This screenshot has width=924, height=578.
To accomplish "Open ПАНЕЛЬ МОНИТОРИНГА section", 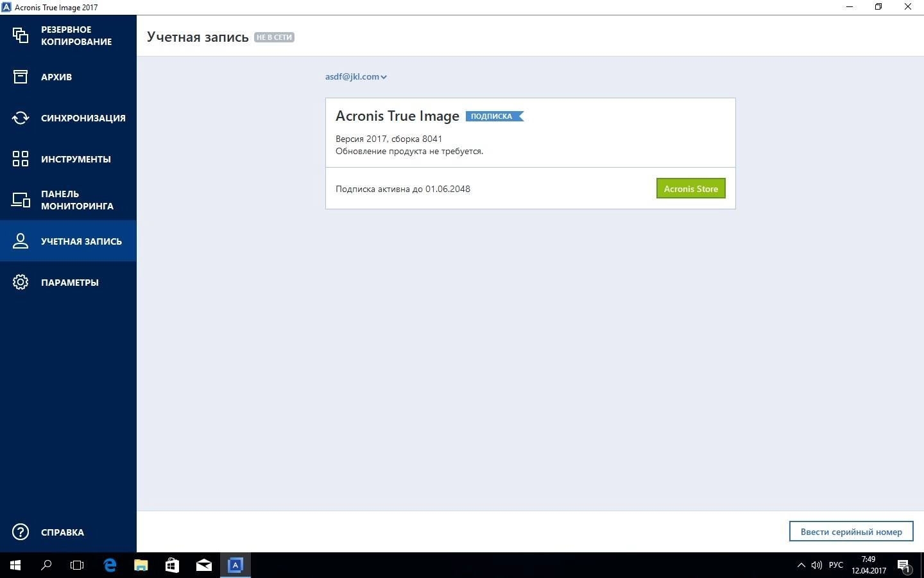I will click(x=68, y=200).
